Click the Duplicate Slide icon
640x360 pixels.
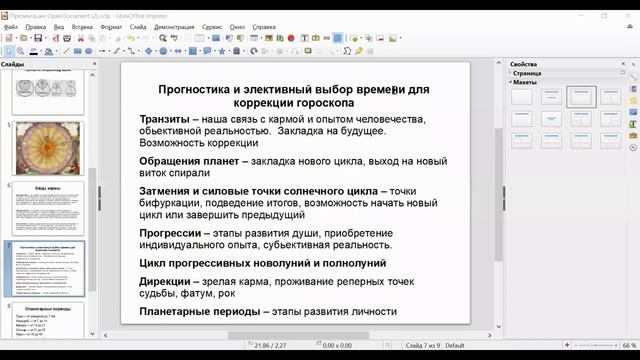pos(369,38)
